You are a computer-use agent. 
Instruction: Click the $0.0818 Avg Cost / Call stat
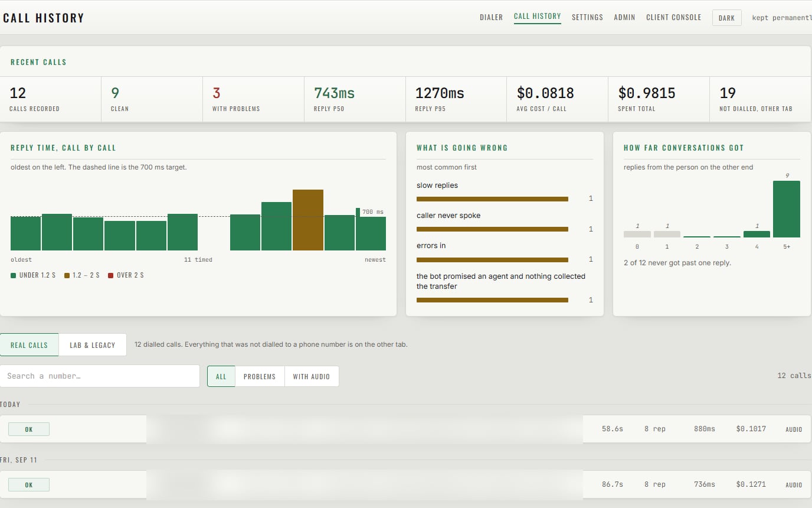(x=558, y=99)
